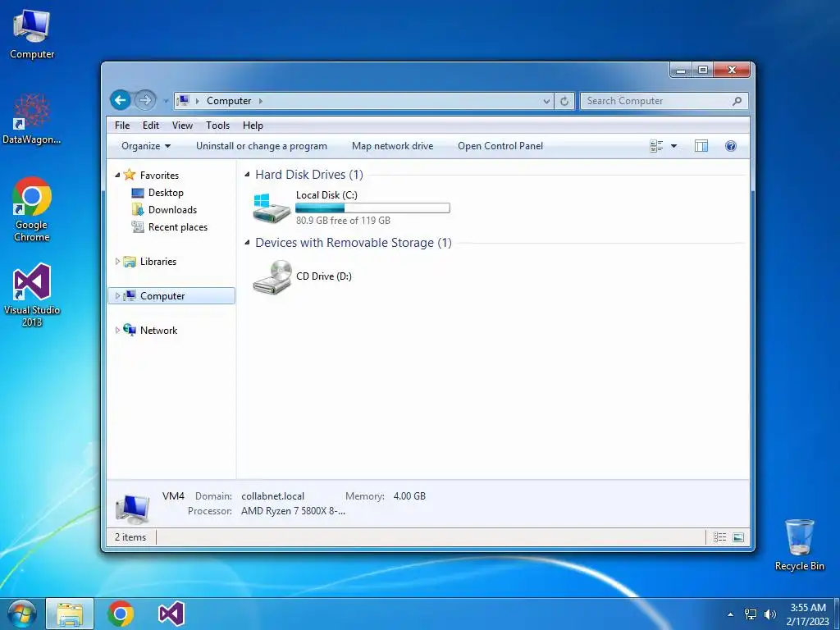Click Open Control Panel

tap(500, 146)
